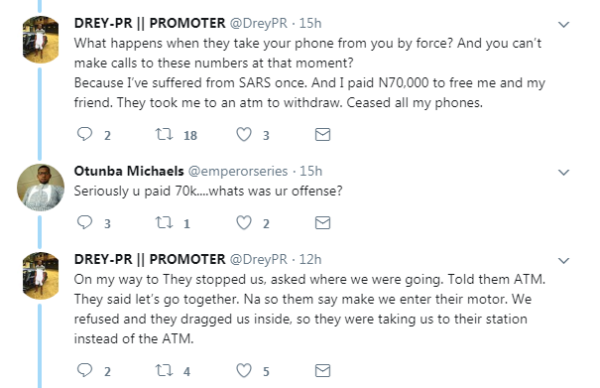
Task: Retweet Otunba Michaels' 70k question tweet
Action: click(164, 222)
